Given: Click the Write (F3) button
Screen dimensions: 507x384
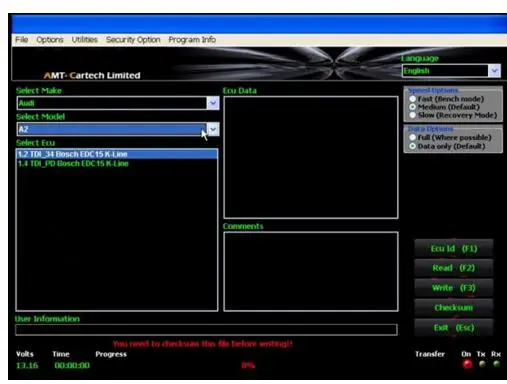Looking at the screenshot, I should [454, 288].
